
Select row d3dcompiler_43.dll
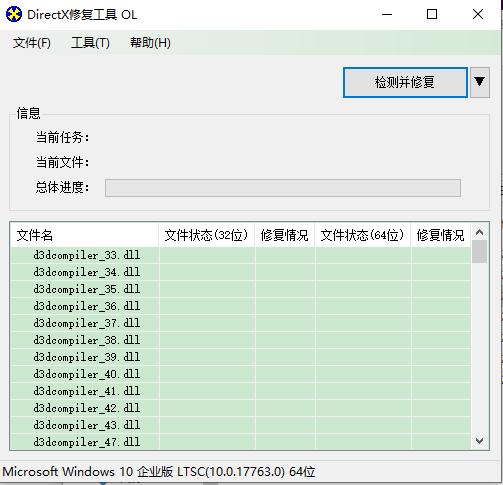(x=241, y=425)
